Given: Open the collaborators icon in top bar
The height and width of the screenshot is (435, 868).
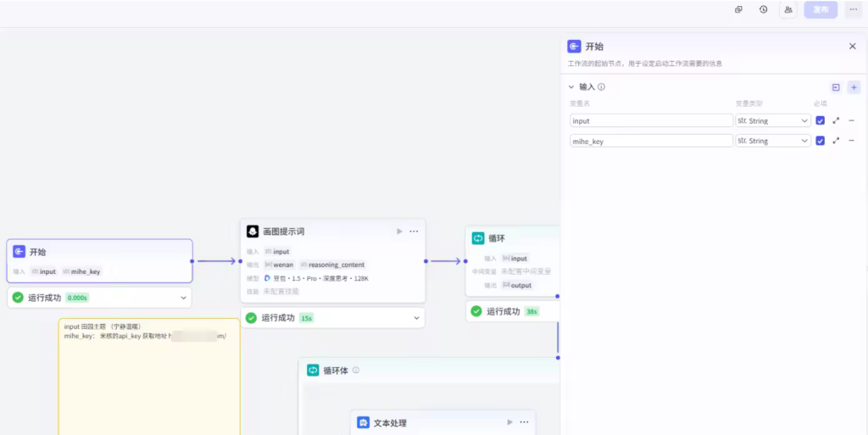Looking at the screenshot, I should 788,9.
